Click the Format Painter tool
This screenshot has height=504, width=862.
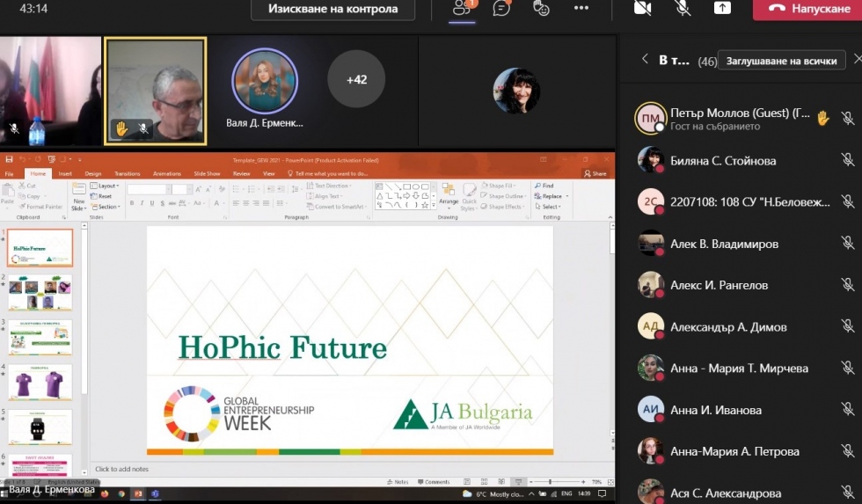pyautogui.click(x=40, y=207)
